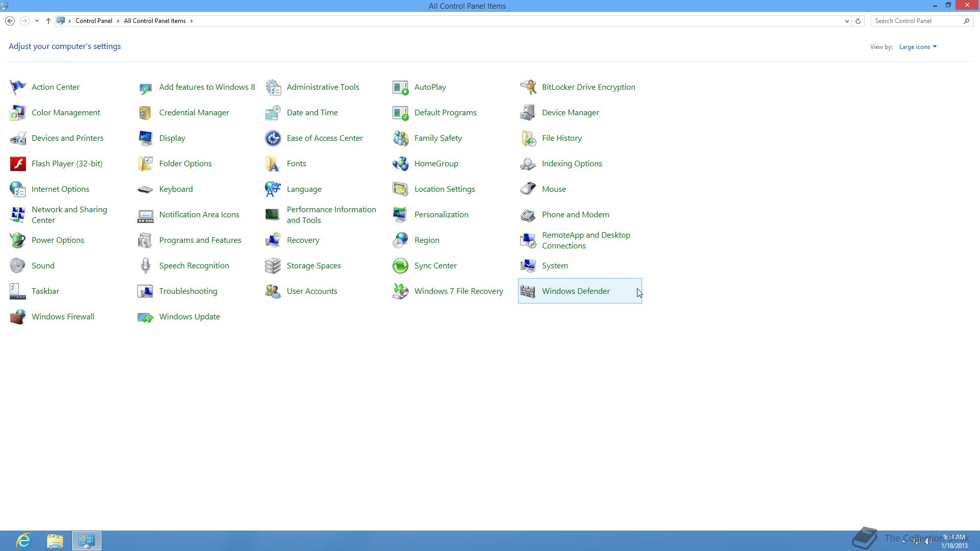Open the Devices and Printers icon

point(18,138)
